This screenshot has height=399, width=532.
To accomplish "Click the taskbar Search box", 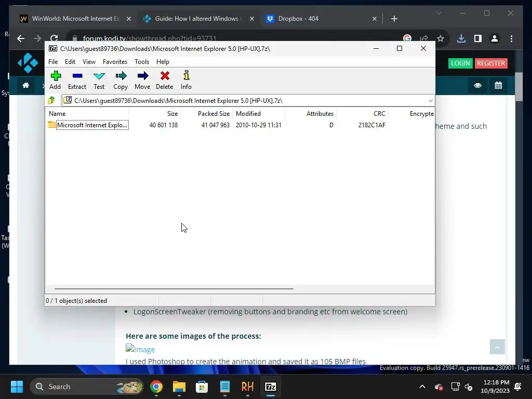I will (87, 387).
